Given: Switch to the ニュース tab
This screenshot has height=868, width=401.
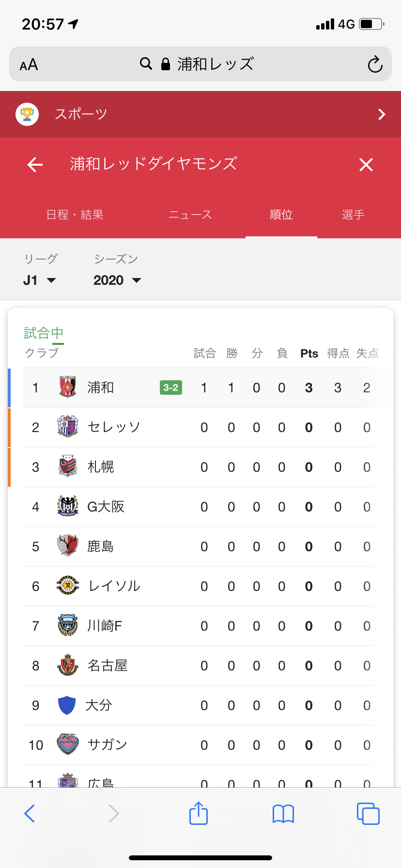Looking at the screenshot, I should tap(190, 215).
